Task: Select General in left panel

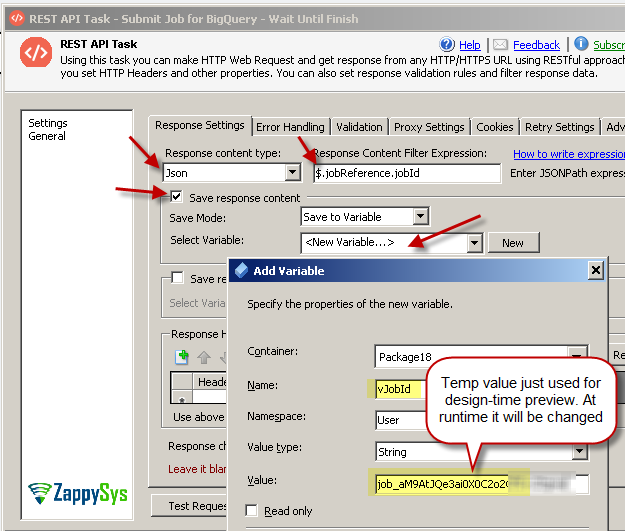Action: pyautogui.click(x=47, y=136)
